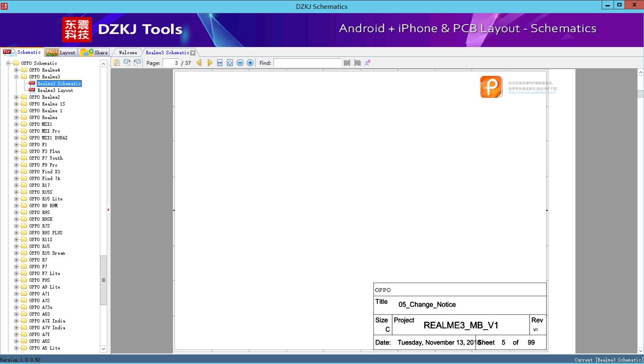Screen dimensions: 644x364
Task: Go to the previous page
Action: click(x=199, y=63)
